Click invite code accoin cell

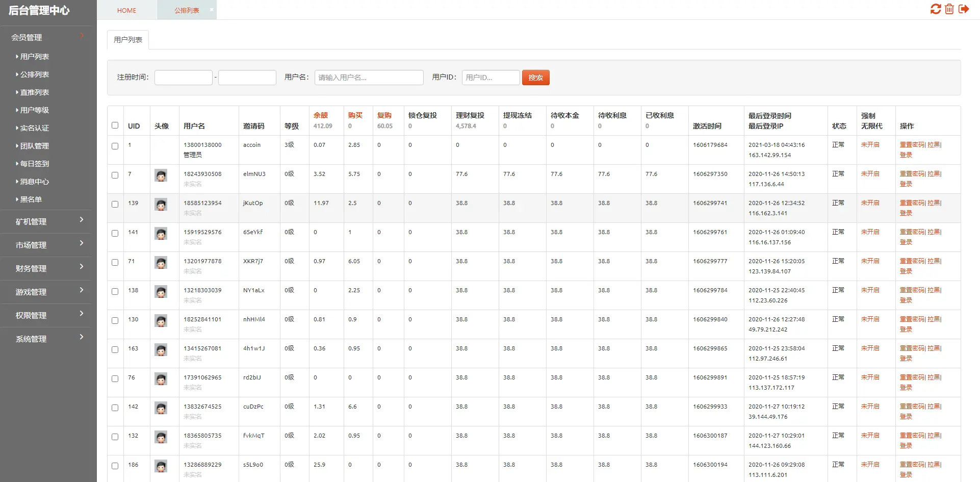(x=252, y=145)
